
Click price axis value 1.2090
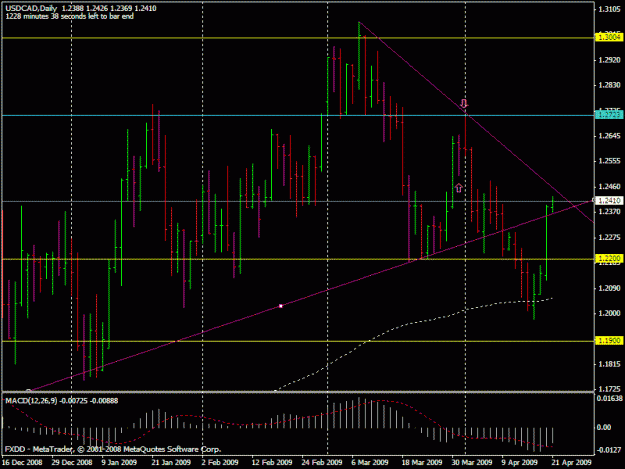coord(609,288)
